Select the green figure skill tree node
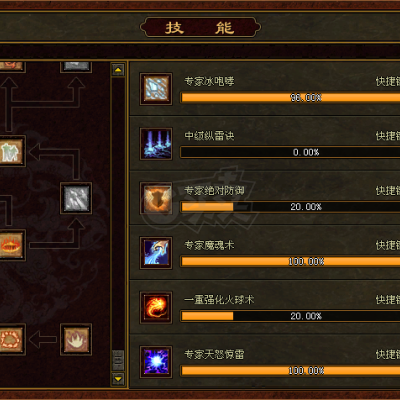 (12, 151)
